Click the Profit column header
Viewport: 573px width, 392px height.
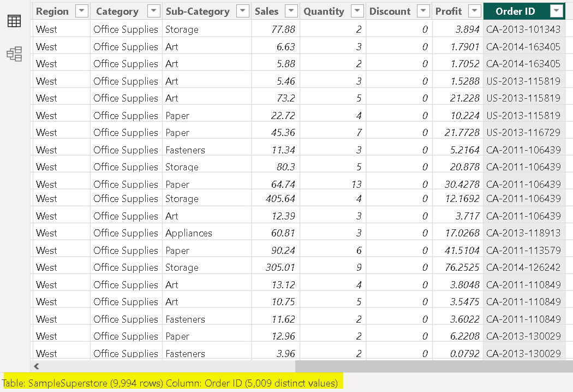coord(449,11)
